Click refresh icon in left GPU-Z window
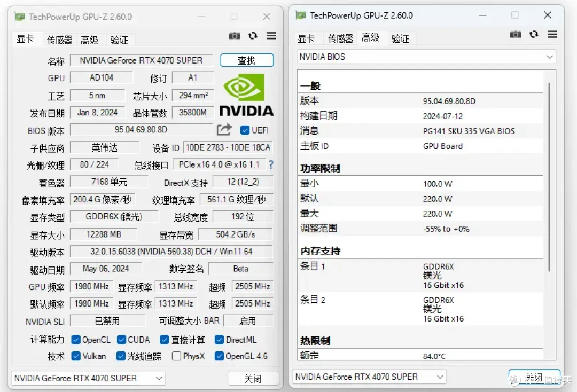This screenshot has height=392, width=577. [253, 36]
